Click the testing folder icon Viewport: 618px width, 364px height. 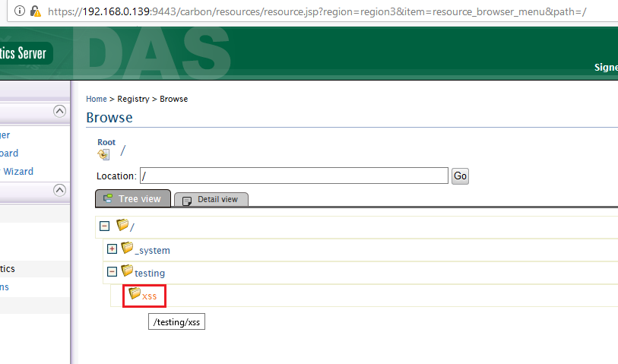coord(127,271)
